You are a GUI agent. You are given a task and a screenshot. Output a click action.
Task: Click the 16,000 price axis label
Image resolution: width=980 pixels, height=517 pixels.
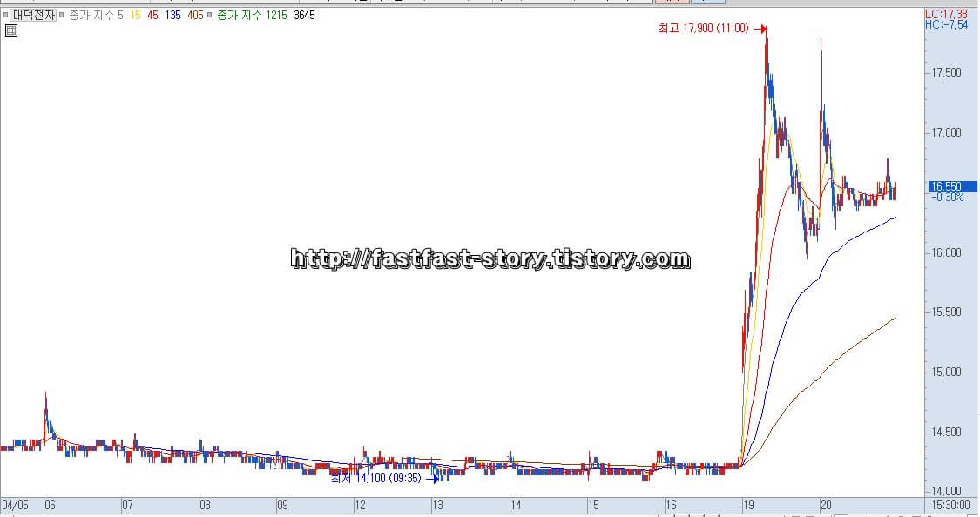click(x=946, y=252)
